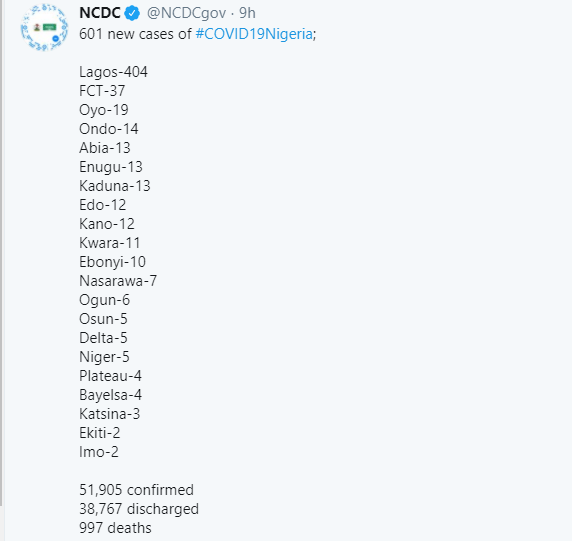Click the Imo-2 line in tweet
The height and width of the screenshot is (541, 572).
pos(99,452)
